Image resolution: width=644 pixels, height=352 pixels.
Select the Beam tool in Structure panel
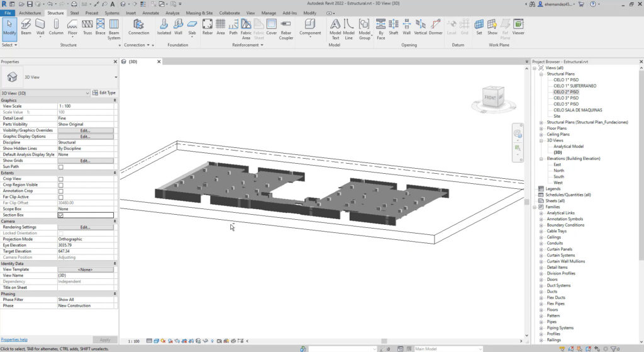26,26
